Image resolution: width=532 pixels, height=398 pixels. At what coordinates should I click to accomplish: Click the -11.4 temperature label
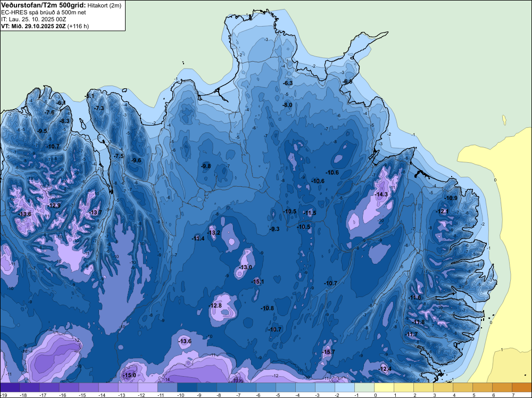click(x=198, y=238)
